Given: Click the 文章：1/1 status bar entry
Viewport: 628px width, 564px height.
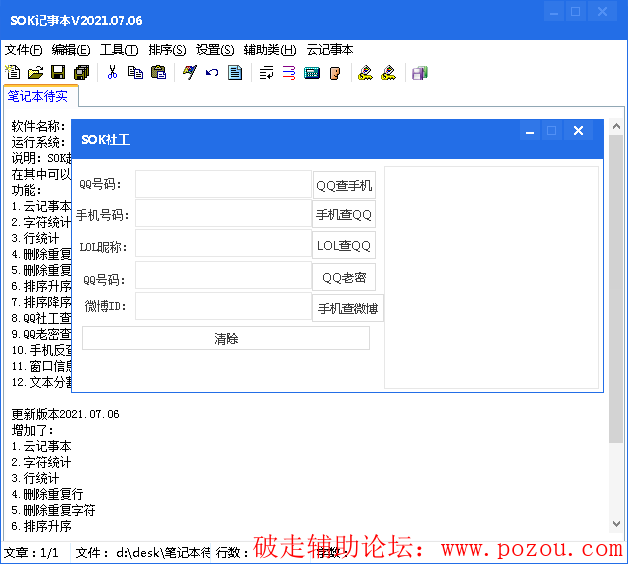Looking at the screenshot, I should [x=31, y=553].
